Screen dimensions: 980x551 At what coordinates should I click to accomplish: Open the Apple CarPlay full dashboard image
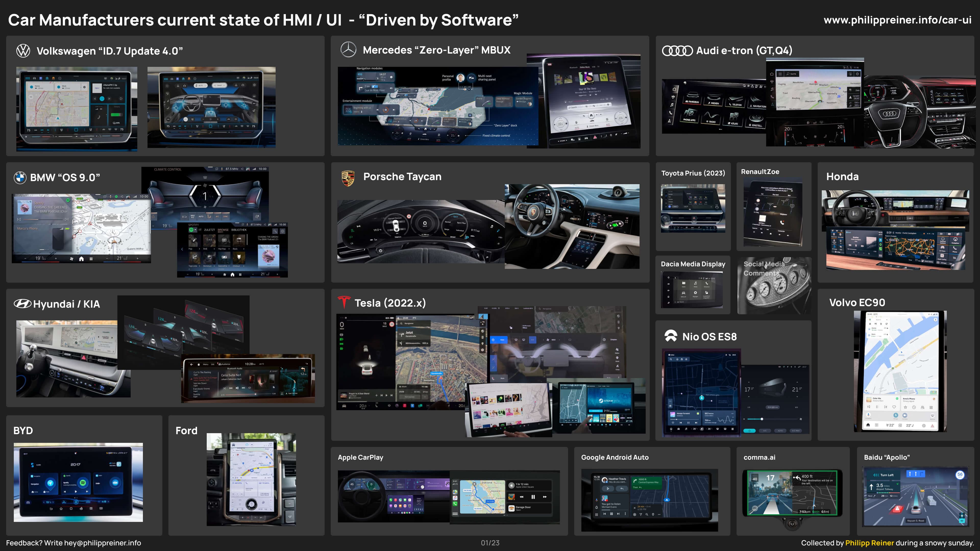point(394,496)
